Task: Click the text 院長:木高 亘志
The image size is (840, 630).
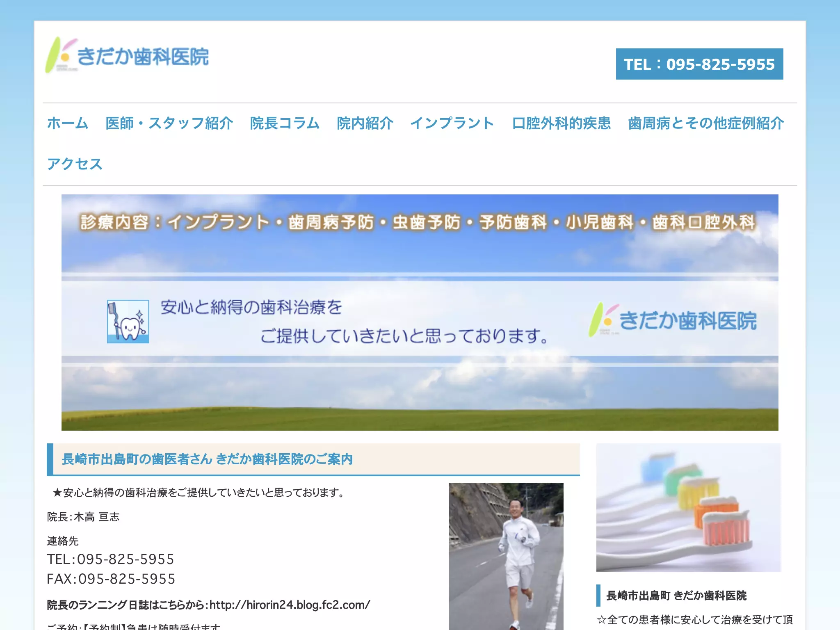Action: [83, 517]
